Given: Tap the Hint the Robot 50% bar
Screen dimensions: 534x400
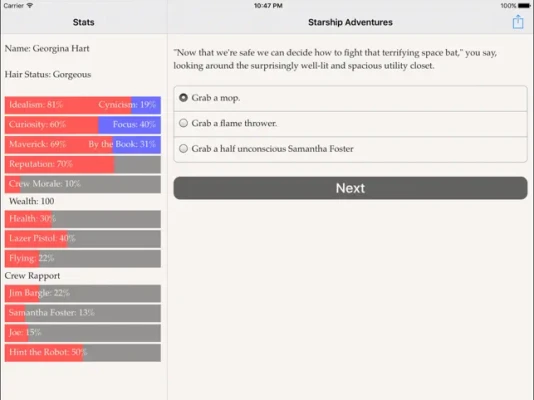Looking at the screenshot, I should click(83, 353).
